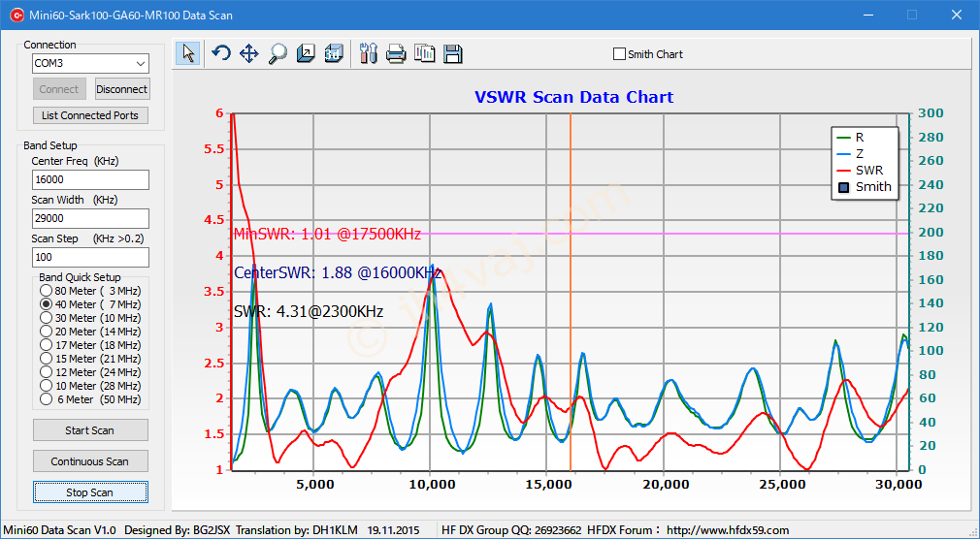Click the R legend color line
The height and width of the screenshot is (539, 980).
pyautogui.click(x=844, y=138)
